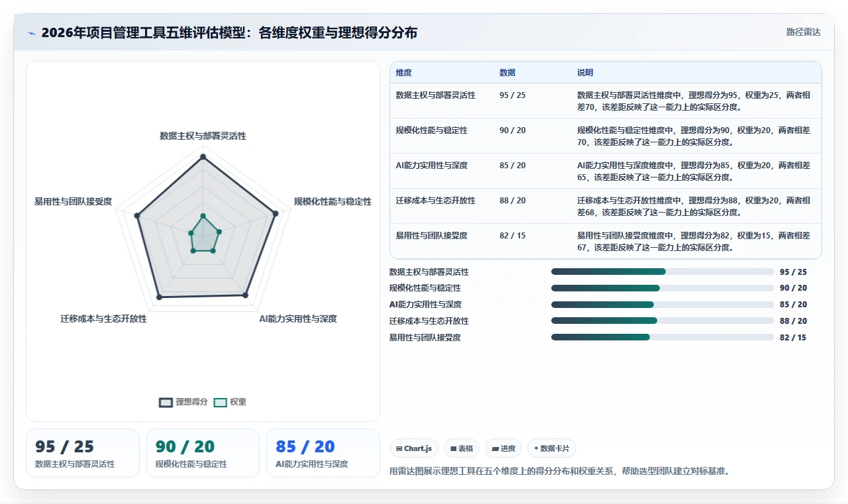The height and width of the screenshot is (504, 848).
Task: Click radar axis label 数据主权与部署灵活性
Action: 203,136
